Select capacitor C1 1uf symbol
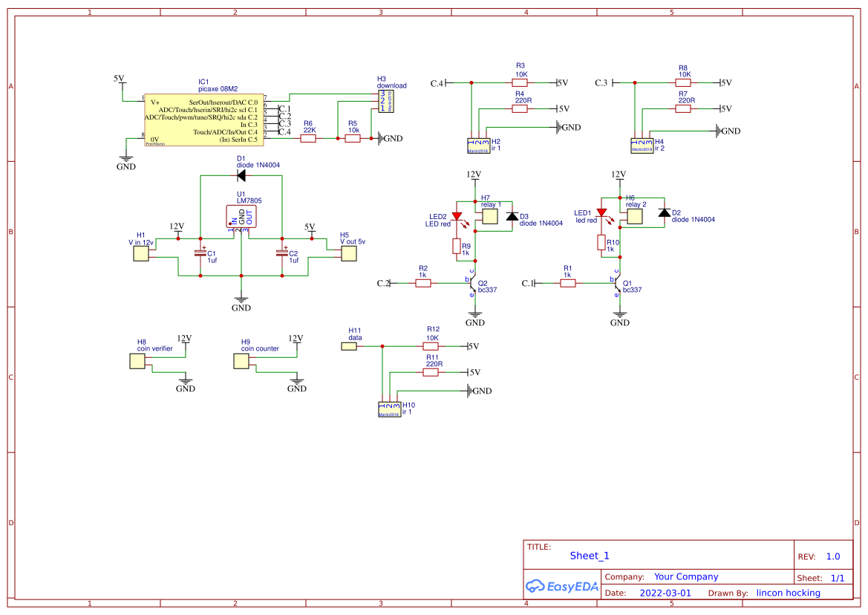The image size is (868, 615). coord(199,254)
